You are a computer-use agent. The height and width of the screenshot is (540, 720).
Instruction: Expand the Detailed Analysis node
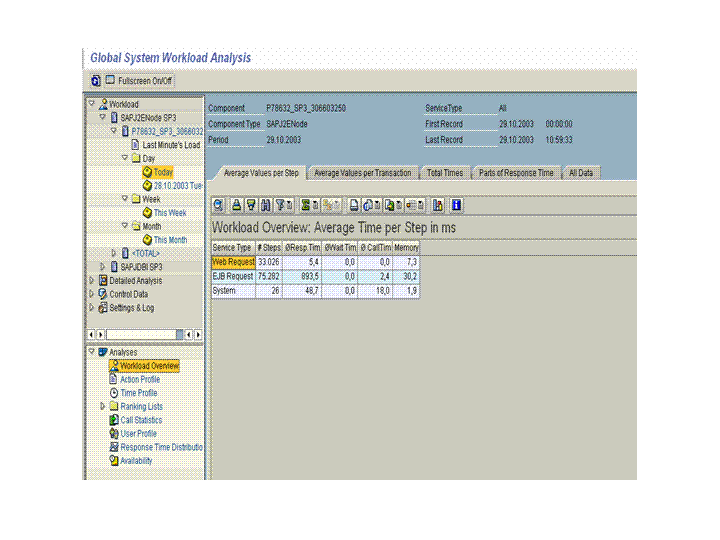[92, 281]
